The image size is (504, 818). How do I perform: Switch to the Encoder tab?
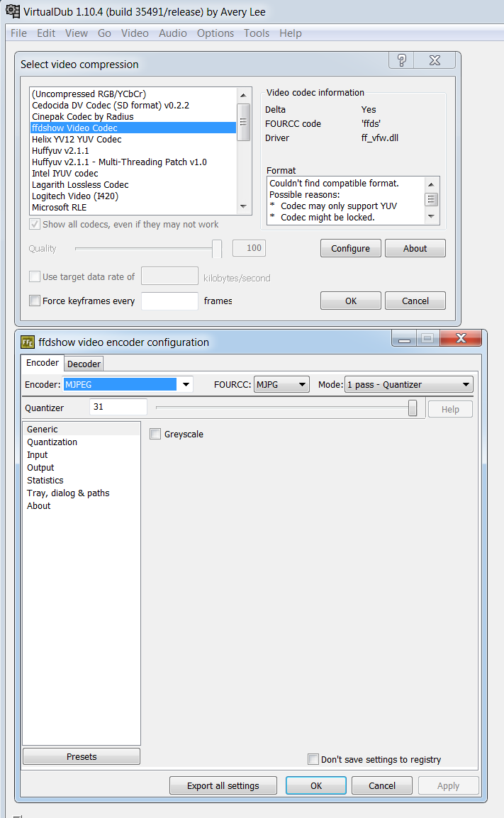click(x=43, y=362)
